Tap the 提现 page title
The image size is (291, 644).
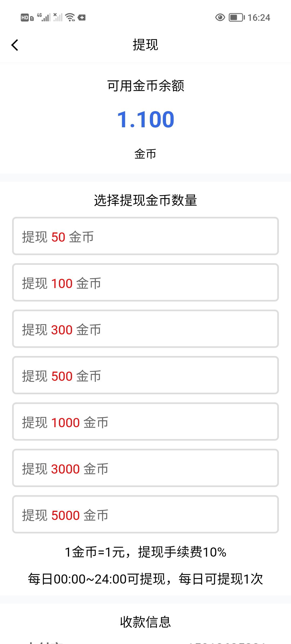(145, 45)
